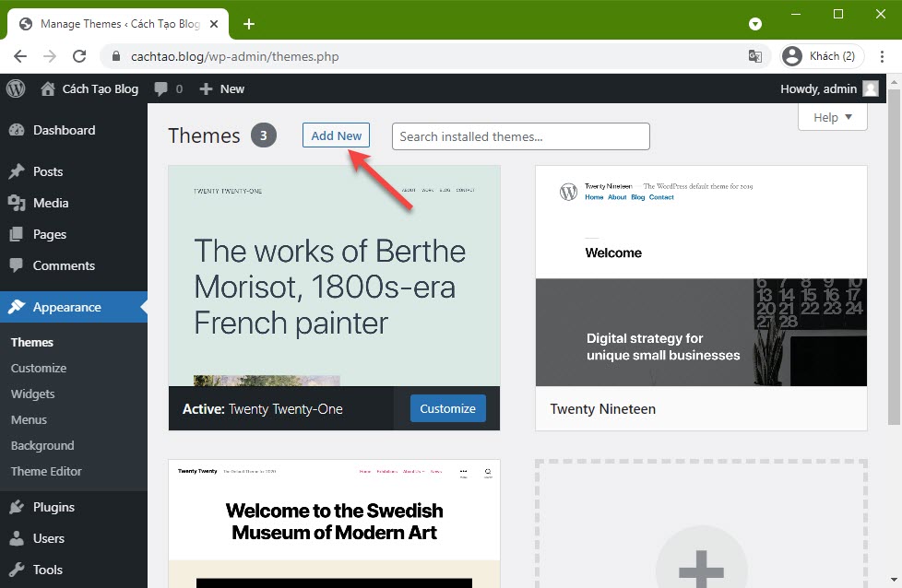The height and width of the screenshot is (588, 902).
Task: Click Customize on Twenty Twenty-One
Action: 447,408
